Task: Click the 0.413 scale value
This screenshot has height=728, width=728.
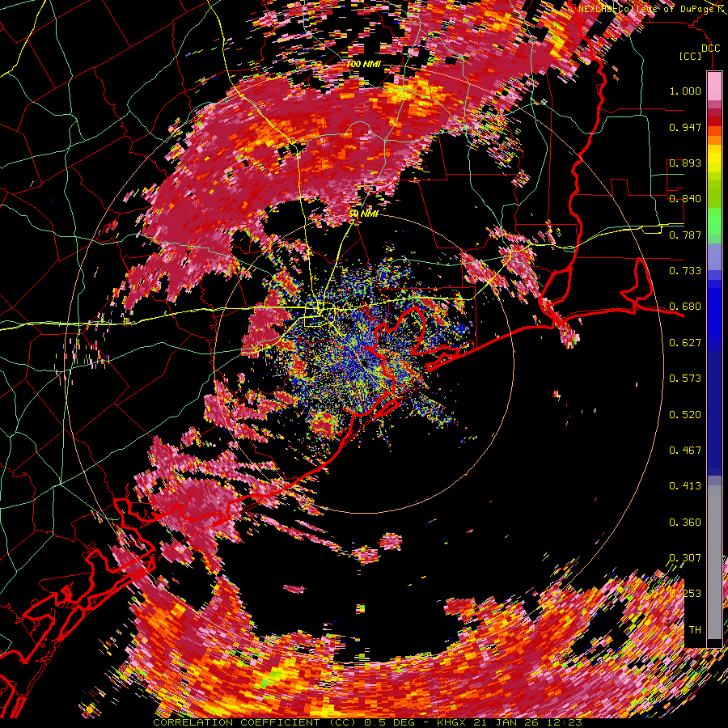Action: tap(685, 486)
